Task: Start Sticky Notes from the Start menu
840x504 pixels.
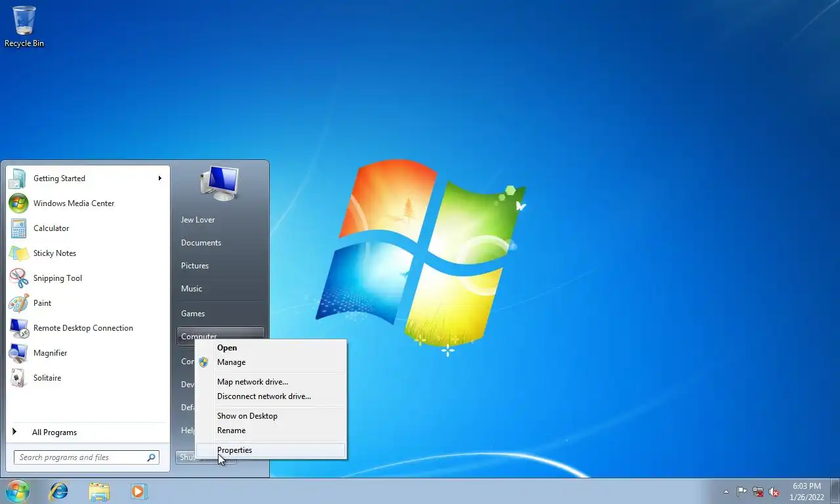Action: 88,253
